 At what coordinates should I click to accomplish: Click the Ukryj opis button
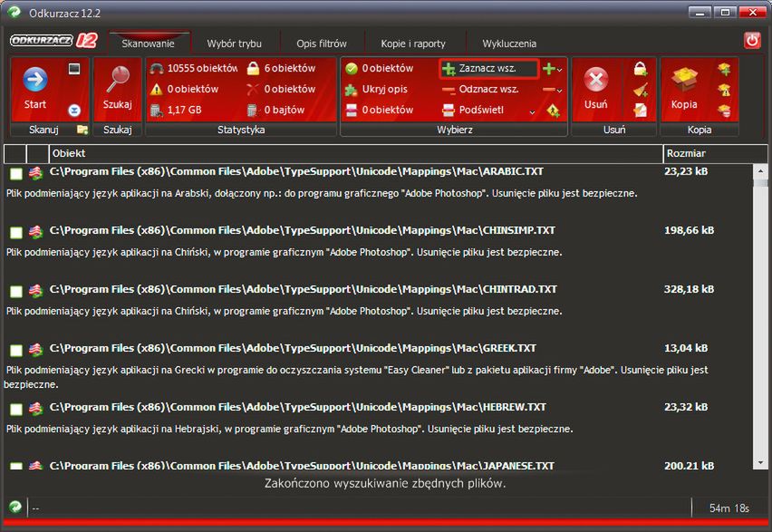tap(377, 89)
